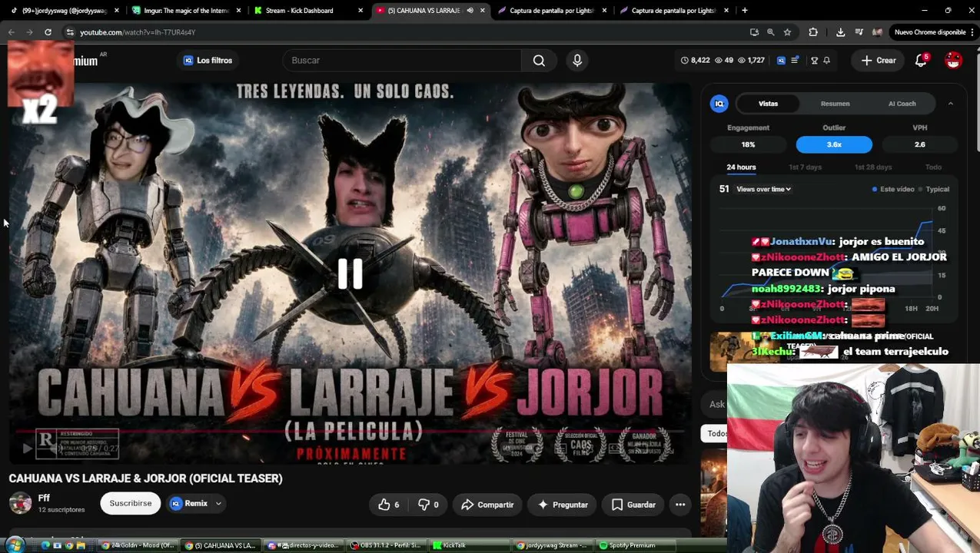Switch to Resumen tab in vidIQ panel
Viewport: 980px width, 553px height.
coord(835,104)
